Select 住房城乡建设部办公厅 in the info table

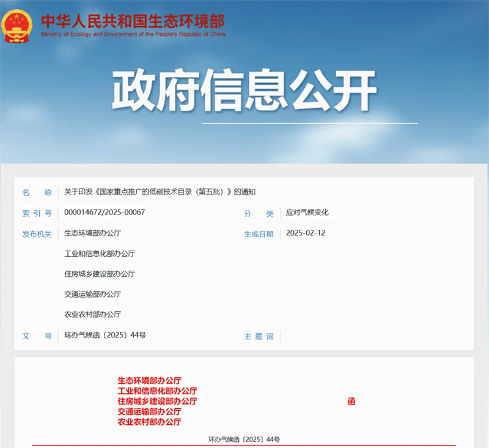click(100, 274)
